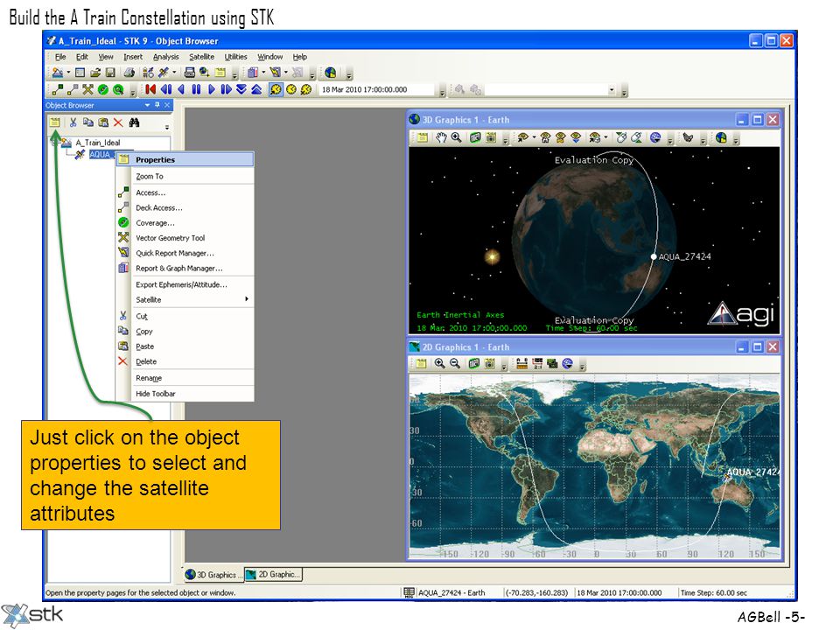
Task: Pin the Object Browser panel
Action: (x=157, y=105)
